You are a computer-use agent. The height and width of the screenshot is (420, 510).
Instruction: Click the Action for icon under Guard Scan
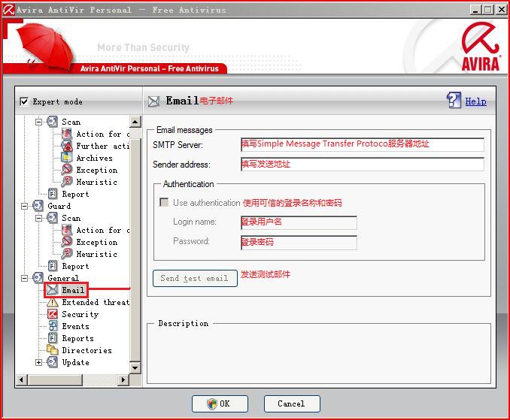(67, 230)
